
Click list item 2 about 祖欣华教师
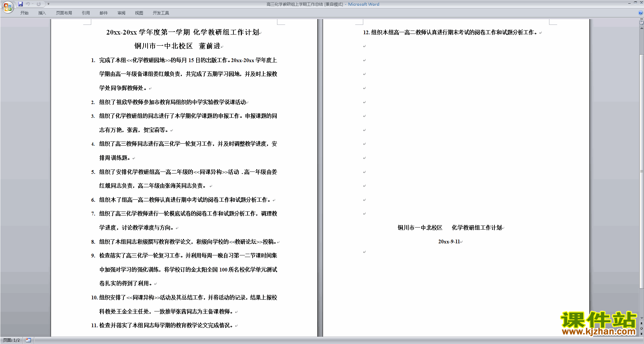point(172,102)
